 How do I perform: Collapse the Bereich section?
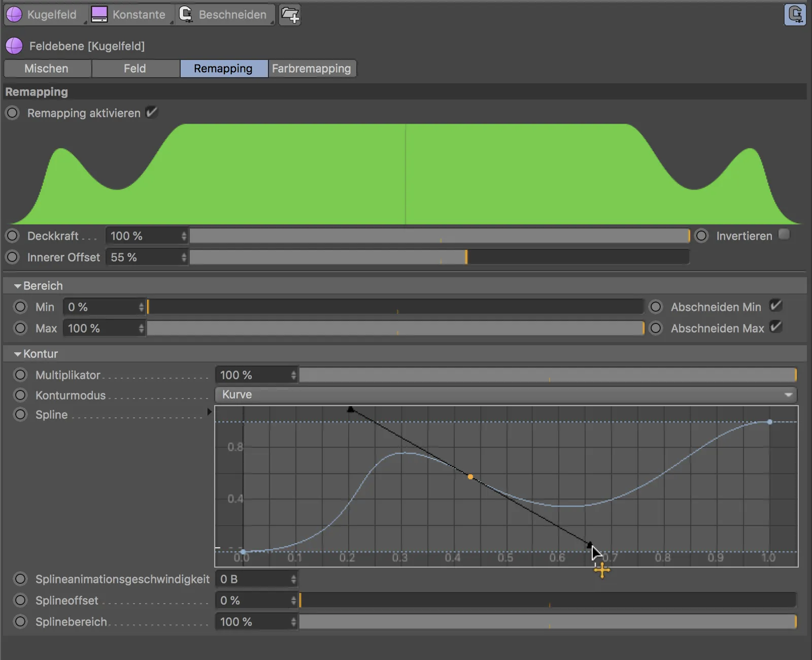[18, 286]
